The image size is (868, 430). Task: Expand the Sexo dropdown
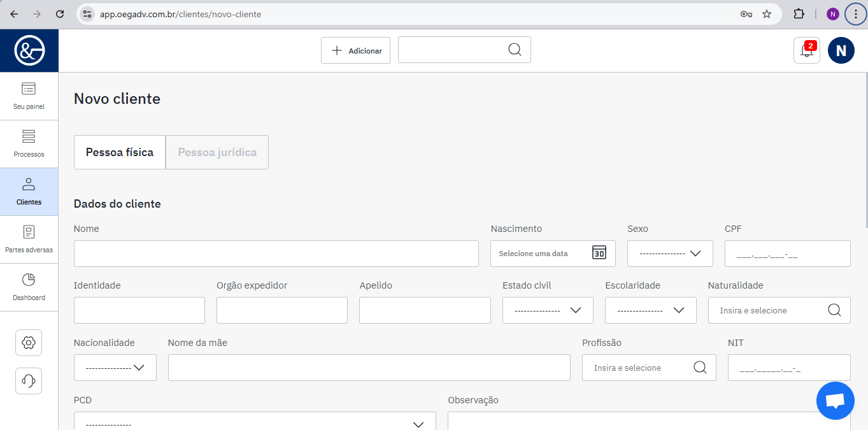point(670,254)
